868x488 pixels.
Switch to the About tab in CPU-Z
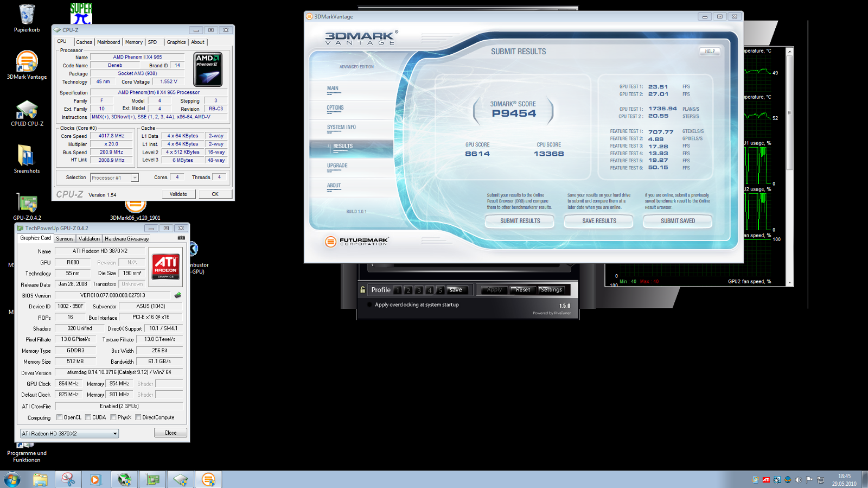click(197, 42)
